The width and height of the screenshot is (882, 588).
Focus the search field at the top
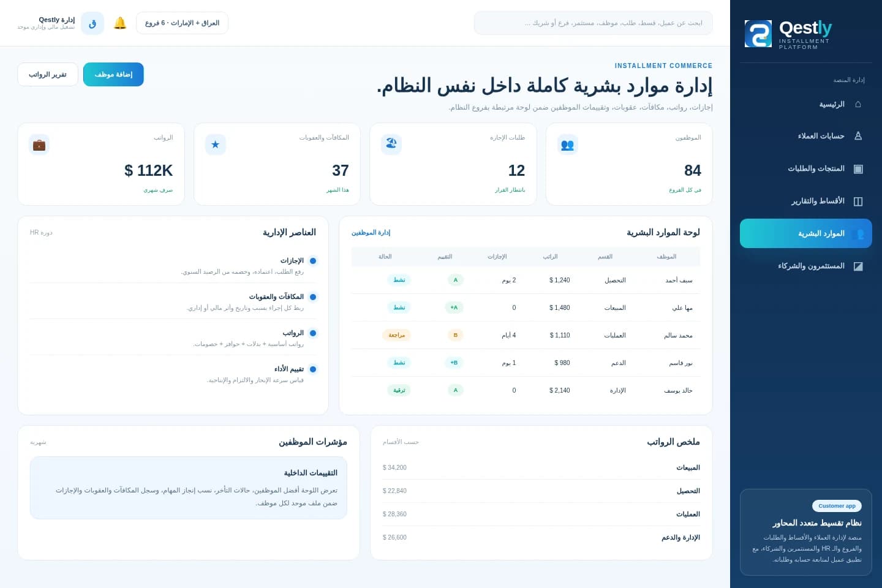[x=593, y=23]
